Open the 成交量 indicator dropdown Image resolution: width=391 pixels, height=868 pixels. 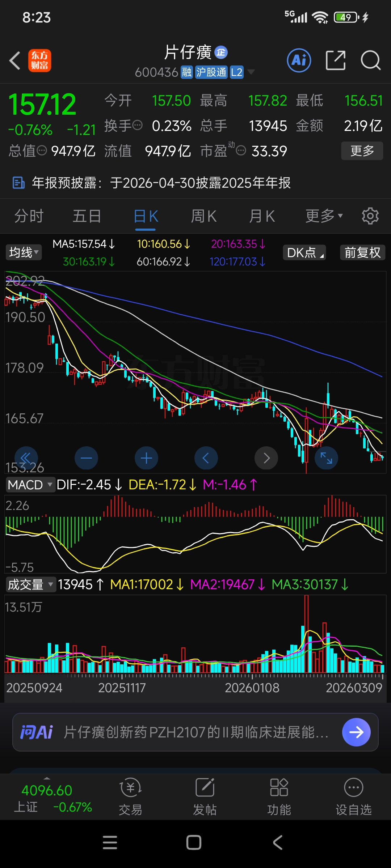(30, 584)
